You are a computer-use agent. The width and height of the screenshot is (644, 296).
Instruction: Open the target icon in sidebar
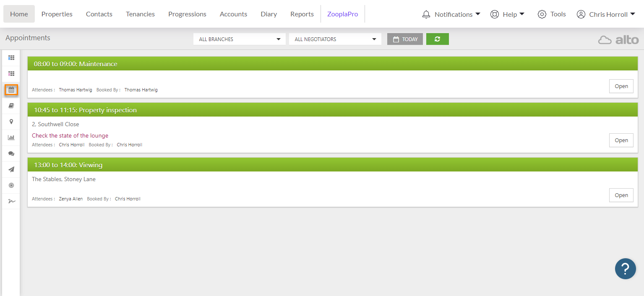(x=11, y=185)
